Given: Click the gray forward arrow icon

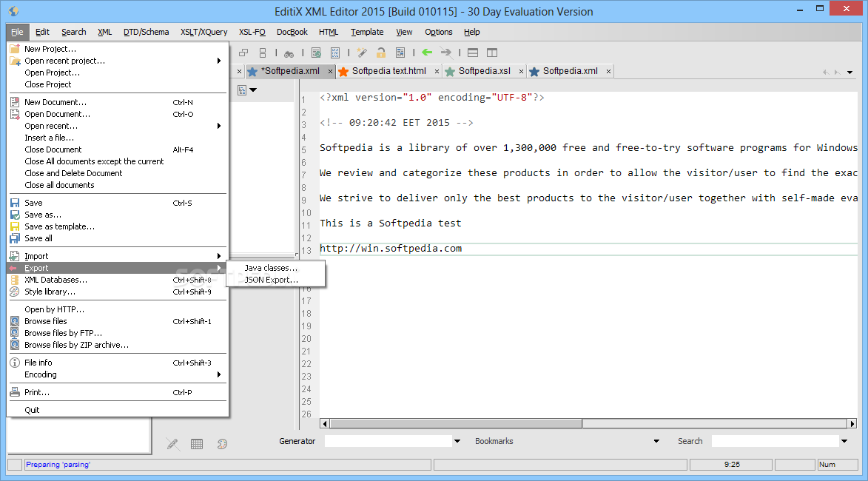Looking at the screenshot, I should 445,53.
